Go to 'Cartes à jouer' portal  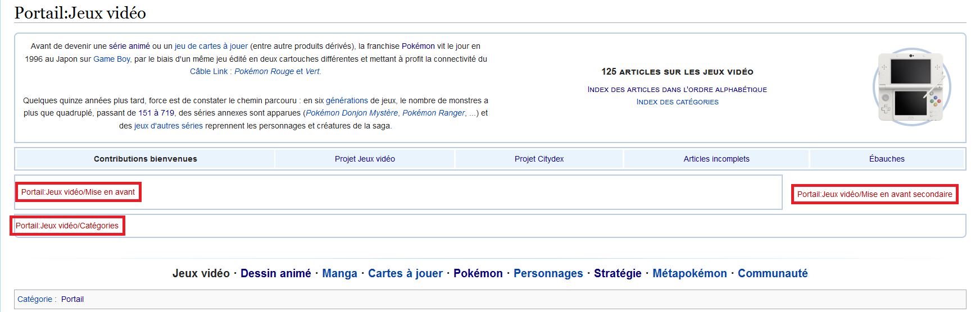(405, 273)
